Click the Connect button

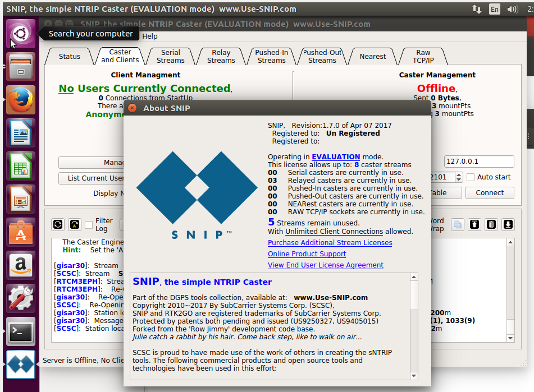(x=490, y=193)
